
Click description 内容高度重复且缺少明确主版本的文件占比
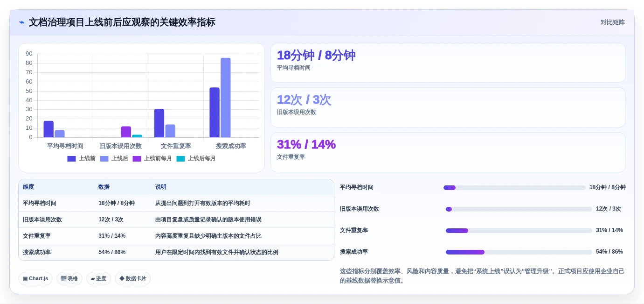[x=208, y=236]
